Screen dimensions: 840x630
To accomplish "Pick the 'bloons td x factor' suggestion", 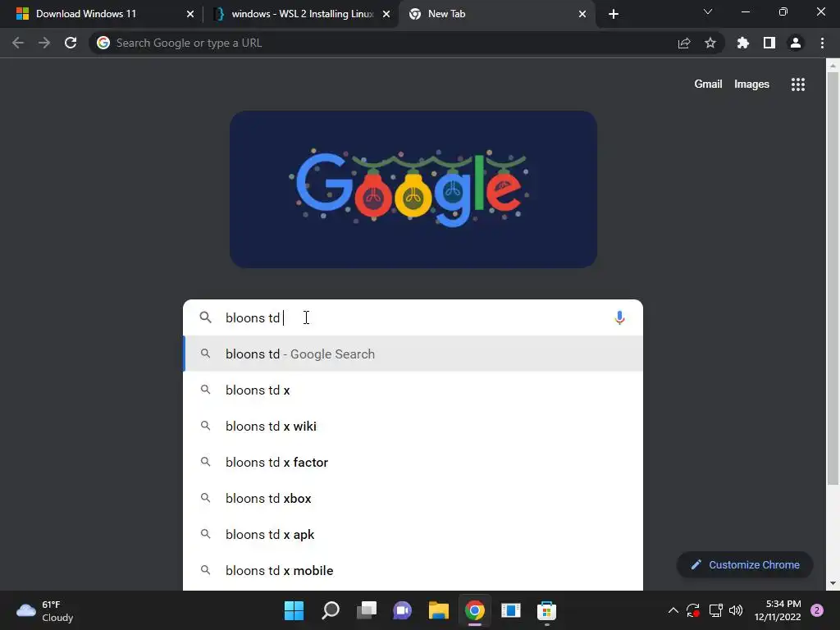I will (x=413, y=463).
